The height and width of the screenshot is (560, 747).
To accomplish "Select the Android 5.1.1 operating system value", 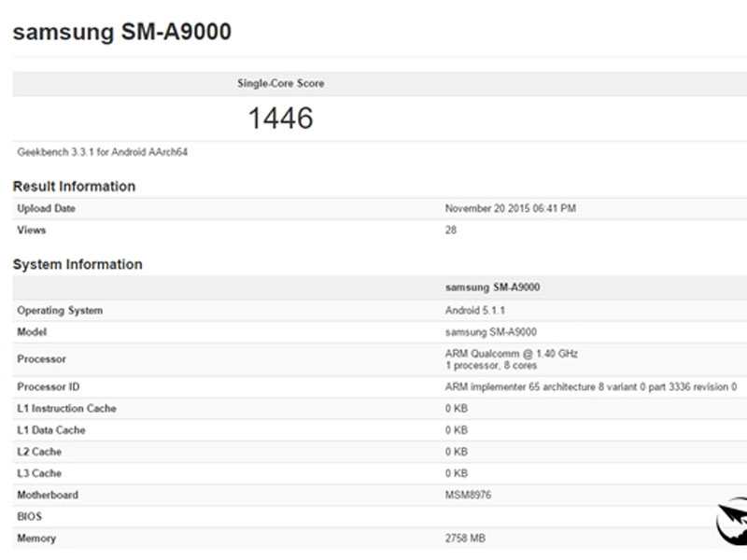I will tap(475, 311).
